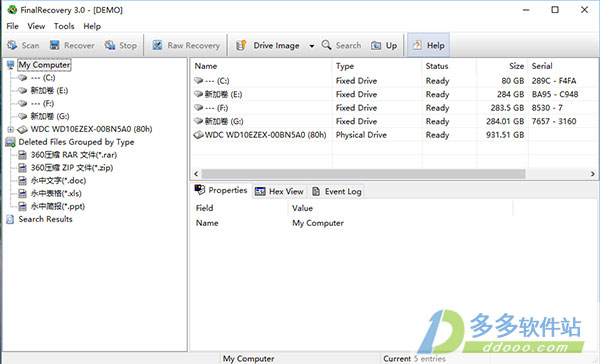The image size is (600, 364).
Task: Open the Drive Image dropdown arrow
Action: [x=312, y=46]
